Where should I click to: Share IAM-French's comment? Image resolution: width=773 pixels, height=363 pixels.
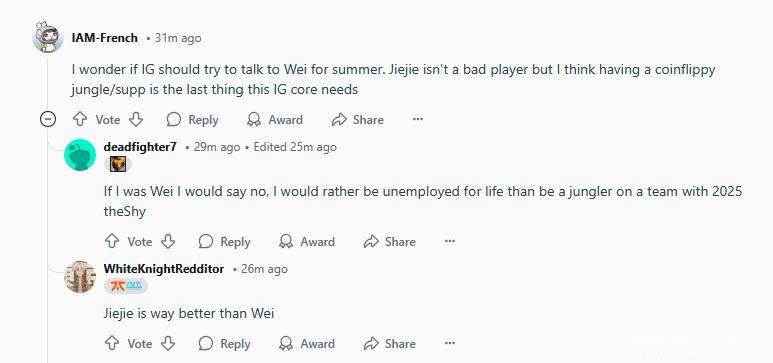tap(357, 119)
